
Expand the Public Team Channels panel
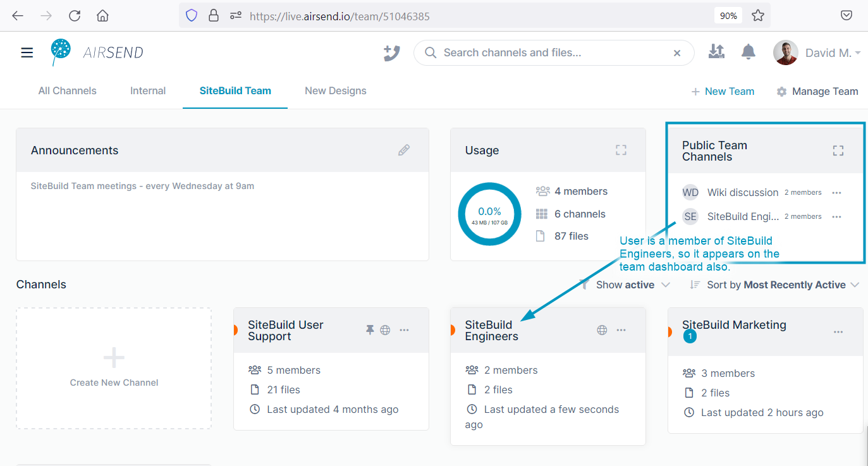(x=838, y=150)
